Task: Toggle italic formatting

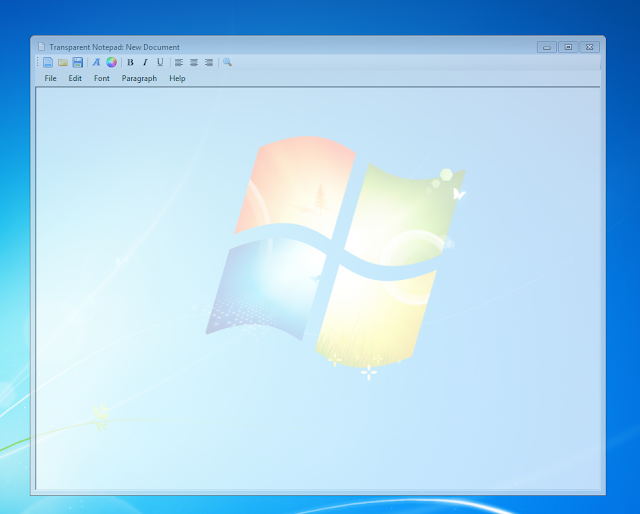Action: click(145, 62)
